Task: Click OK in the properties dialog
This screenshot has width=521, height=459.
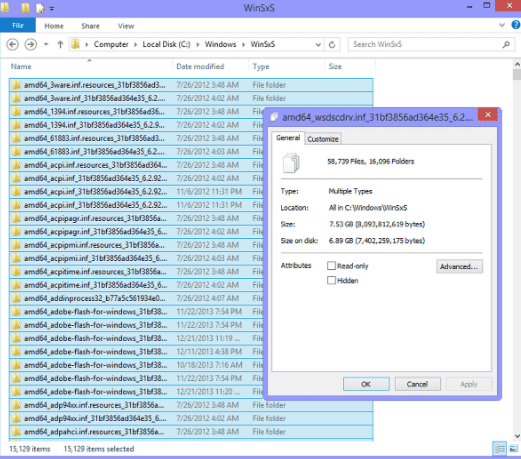Action: [x=366, y=384]
